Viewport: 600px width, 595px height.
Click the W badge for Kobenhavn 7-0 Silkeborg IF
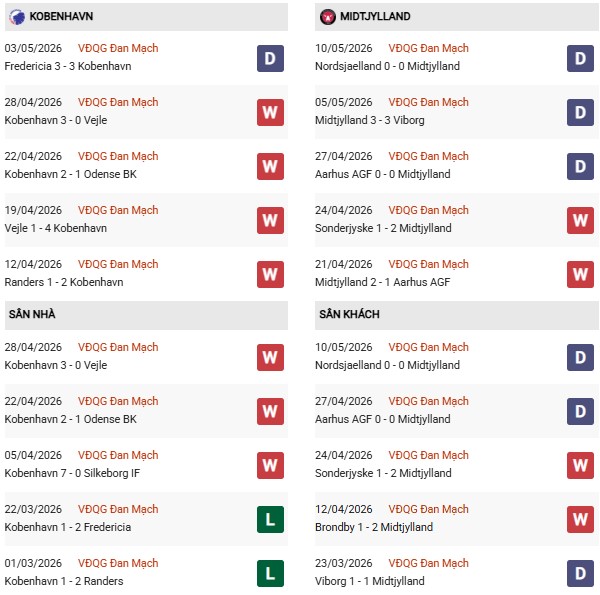tap(270, 466)
